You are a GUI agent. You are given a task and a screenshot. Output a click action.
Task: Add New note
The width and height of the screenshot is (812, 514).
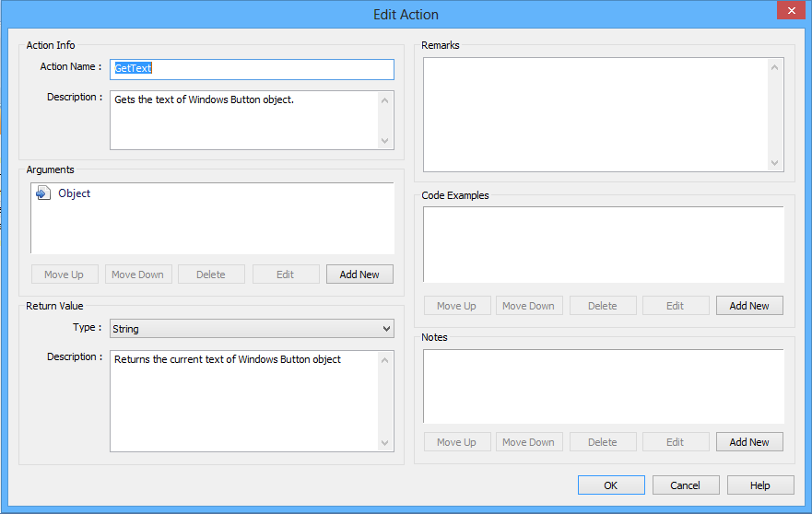[x=750, y=442]
